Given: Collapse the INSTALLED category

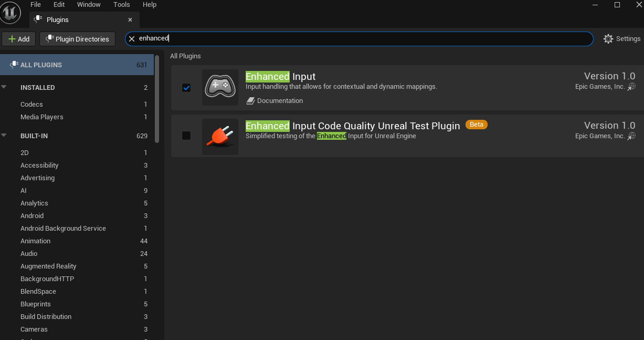Looking at the screenshot, I should coord(4,87).
